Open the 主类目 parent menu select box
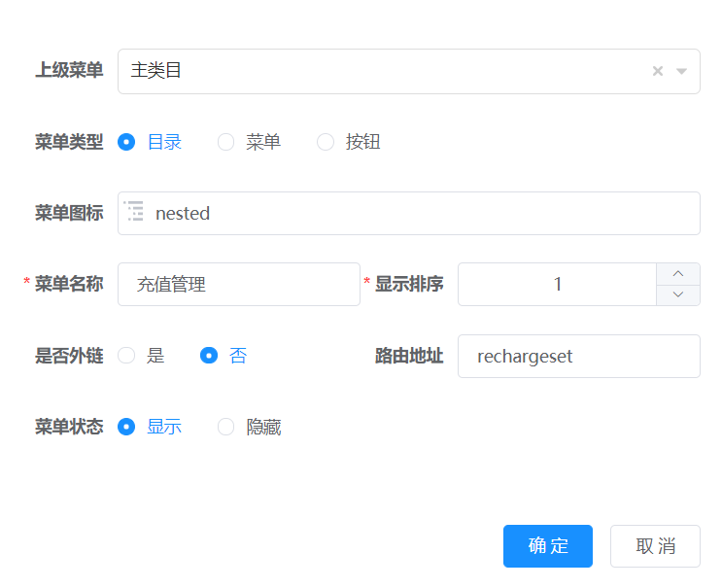The width and height of the screenshot is (722, 588). click(409, 71)
